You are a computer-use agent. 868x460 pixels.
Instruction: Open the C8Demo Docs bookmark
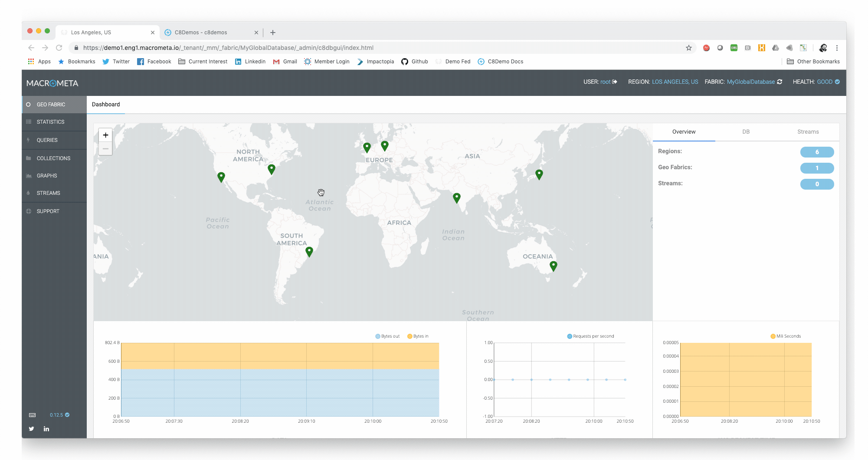click(501, 62)
